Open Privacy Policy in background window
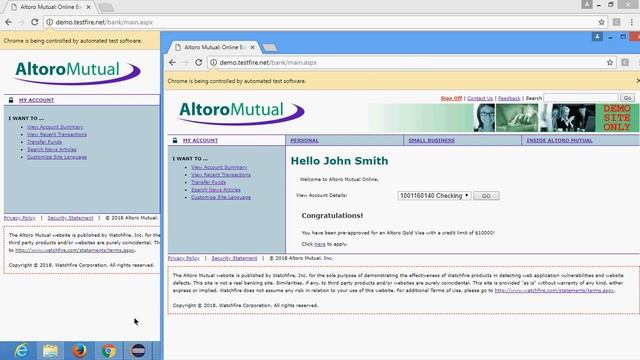Image resolution: width=640 pixels, height=360 pixels. 20,218
